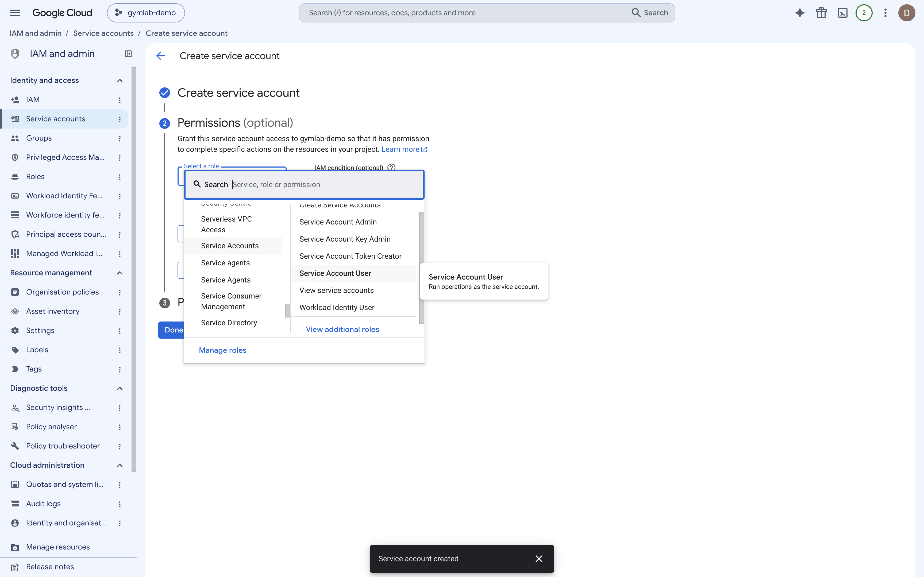Focus the top resources search bar

tap(487, 13)
